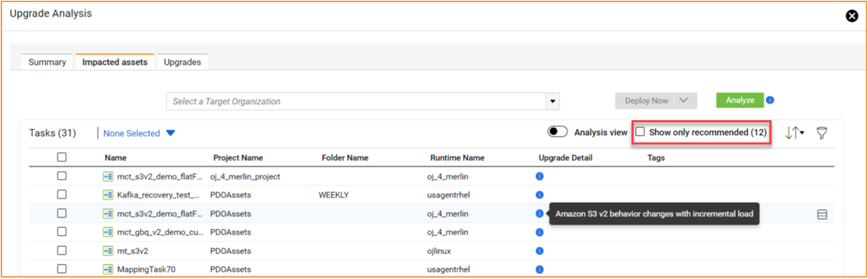The height and width of the screenshot is (279, 868).
Task: Check Show only recommended (12) checkbox
Action: pyautogui.click(x=640, y=132)
